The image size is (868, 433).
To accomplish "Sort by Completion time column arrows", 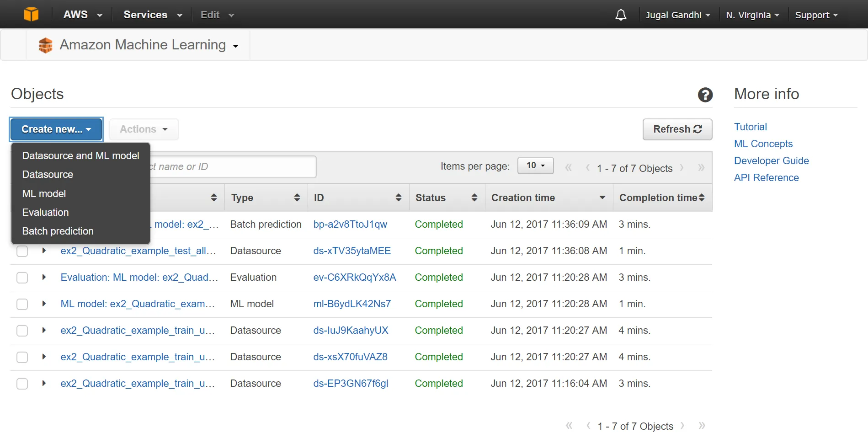I will point(702,198).
